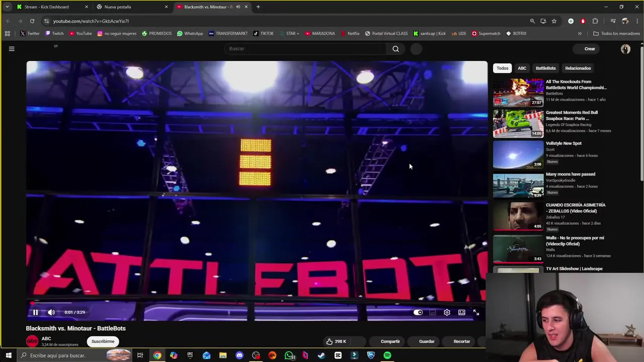This screenshot has width=644, height=362.
Task: Open Many moons have passed video
Action: pos(518,185)
